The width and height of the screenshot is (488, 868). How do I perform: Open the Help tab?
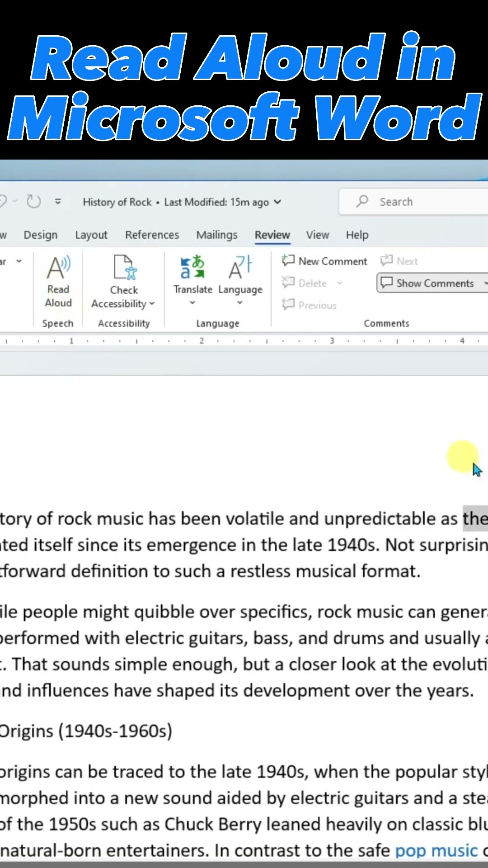[357, 235]
